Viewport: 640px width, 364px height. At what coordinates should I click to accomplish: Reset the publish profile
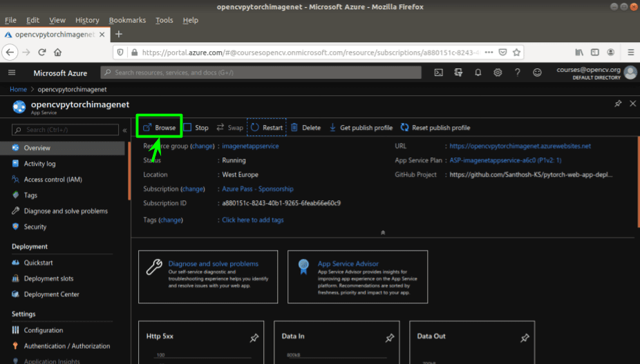(x=435, y=128)
